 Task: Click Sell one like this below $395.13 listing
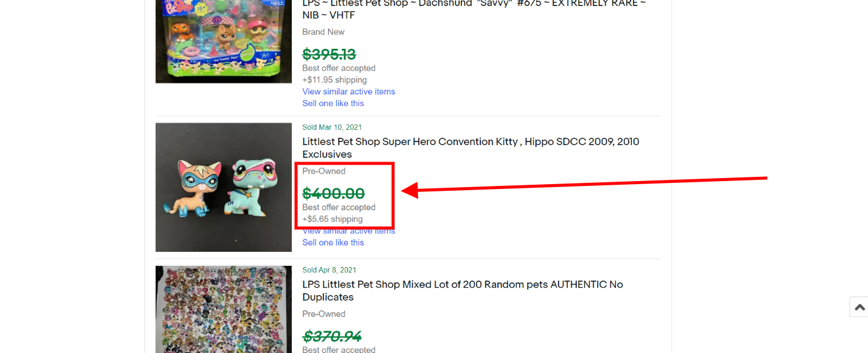[x=333, y=103]
